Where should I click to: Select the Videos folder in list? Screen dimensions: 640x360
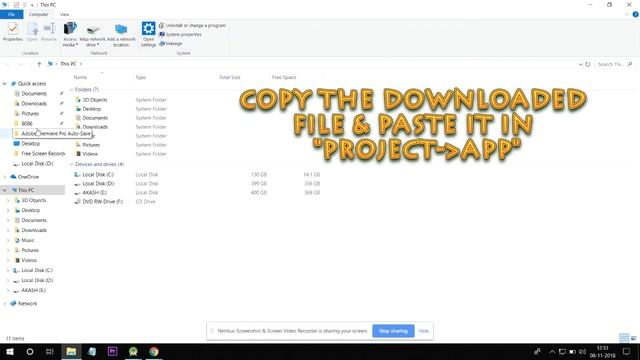click(90, 154)
